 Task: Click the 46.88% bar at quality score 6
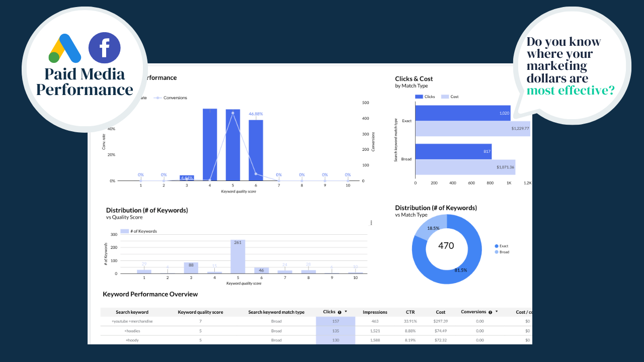[256, 150]
